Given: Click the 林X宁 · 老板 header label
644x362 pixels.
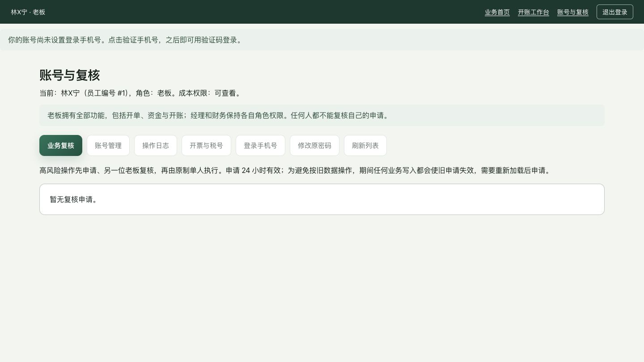Looking at the screenshot, I should pyautogui.click(x=28, y=12).
